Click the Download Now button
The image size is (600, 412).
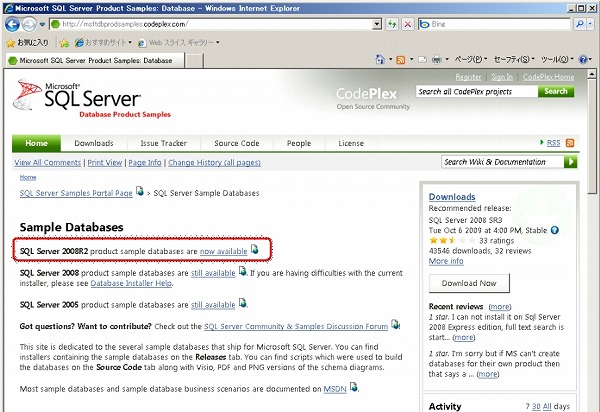(x=469, y=283)
